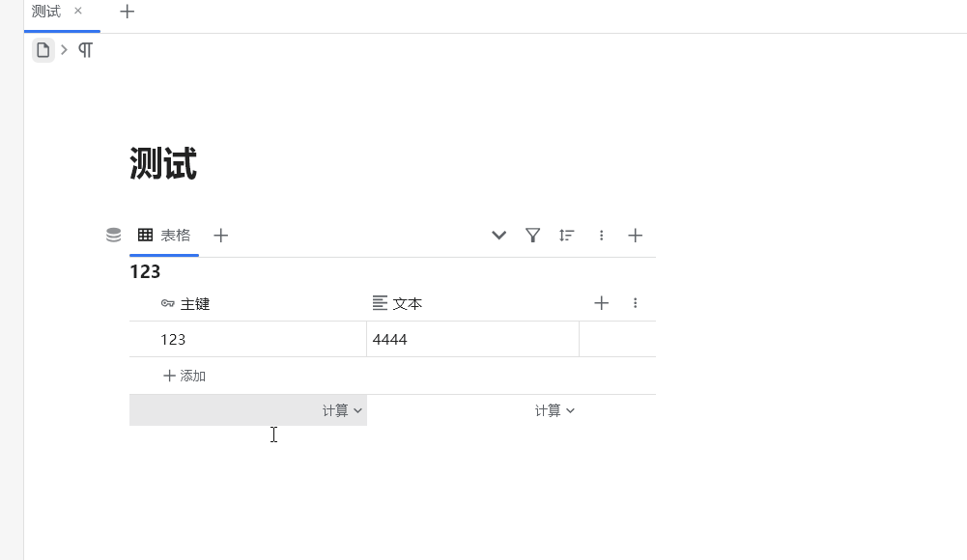This screenshot has height=560, width=967.
Task: Click the column more options icon ⋮
Action: click(x=635, y=302)
